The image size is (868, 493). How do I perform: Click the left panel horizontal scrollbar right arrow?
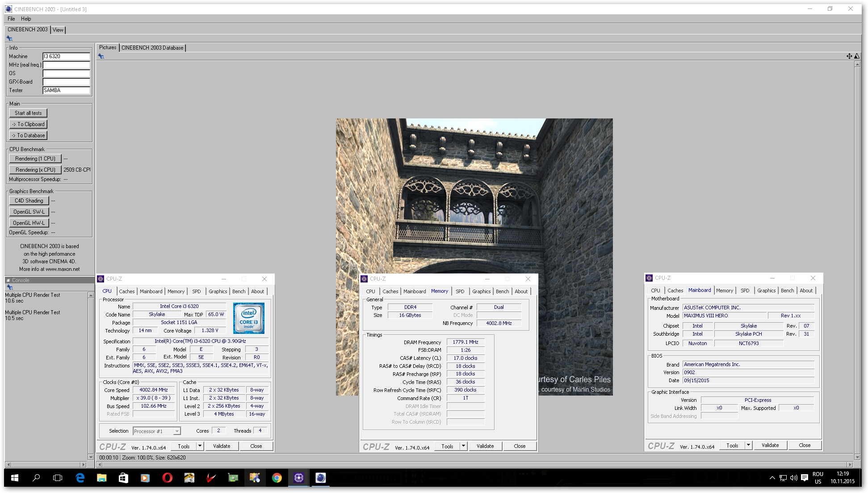pos(83,464)
